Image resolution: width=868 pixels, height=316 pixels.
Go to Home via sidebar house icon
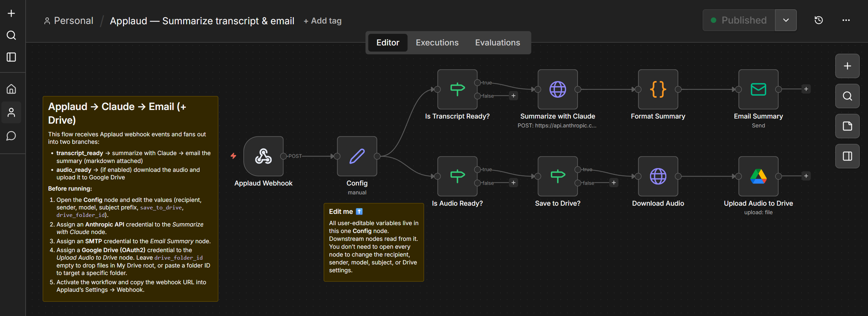(11, 89)
